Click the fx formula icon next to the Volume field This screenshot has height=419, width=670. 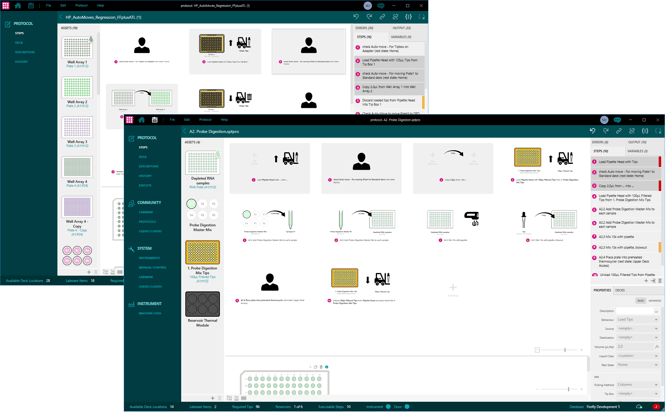(x=657, y=346)
